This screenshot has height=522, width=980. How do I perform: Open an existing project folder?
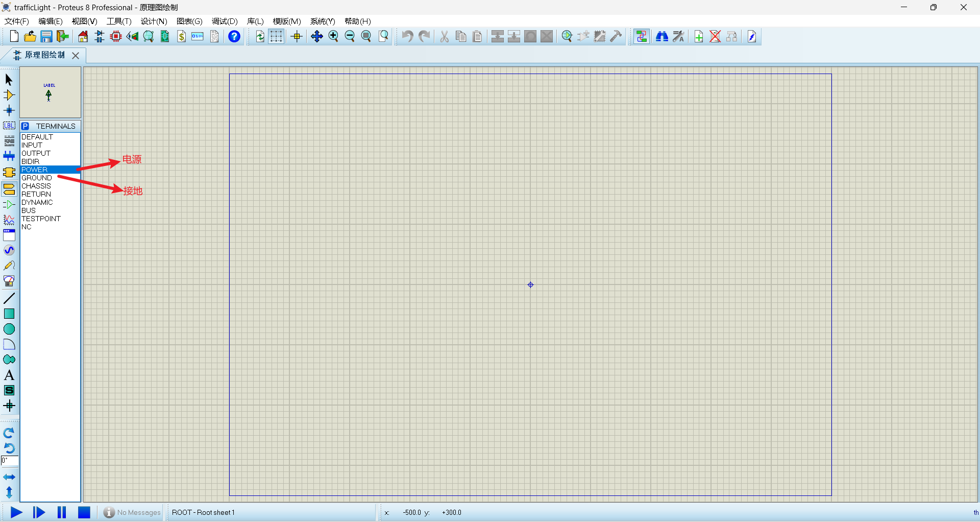(30, 36)
